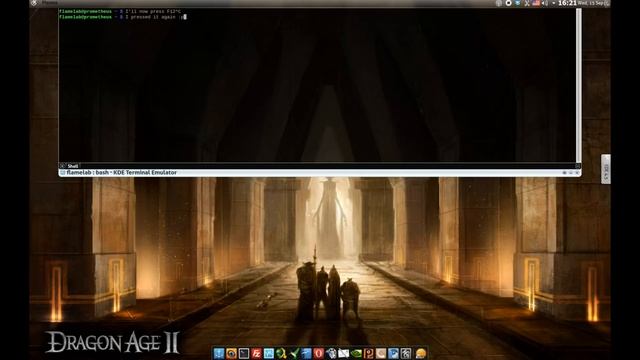Open the volume speaker icon in system tray
The width and height of the screenshot is (640, 360).
point(544,3)
